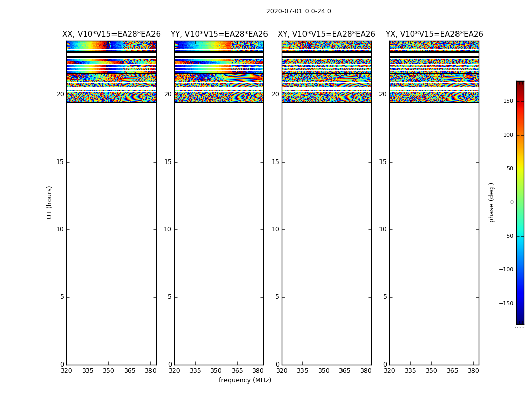
Task: Click the 335 frequency tick under XY panel
Action: point(302,371)
